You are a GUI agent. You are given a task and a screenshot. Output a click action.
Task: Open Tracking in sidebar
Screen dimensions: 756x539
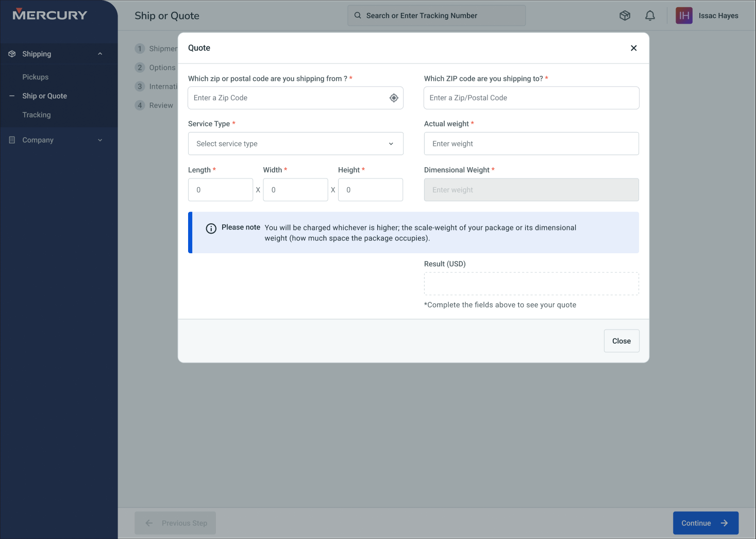coord(37,115)
